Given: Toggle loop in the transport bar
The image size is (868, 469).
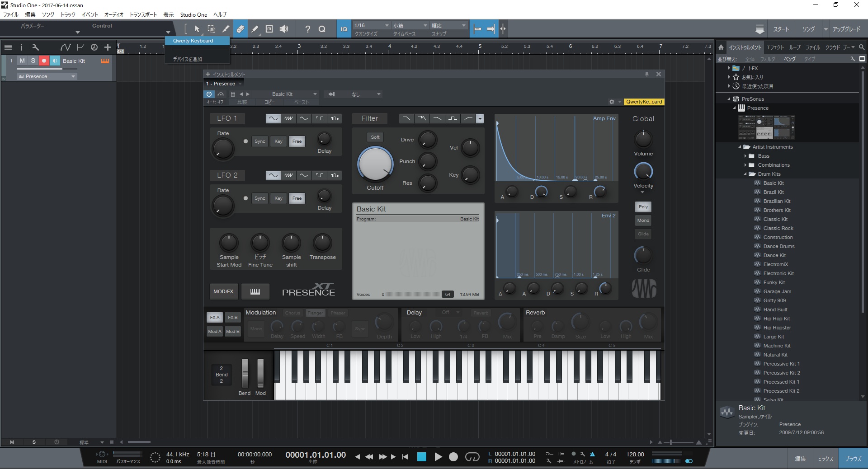Looking at the screenshot, I should [x=472, y=457].
